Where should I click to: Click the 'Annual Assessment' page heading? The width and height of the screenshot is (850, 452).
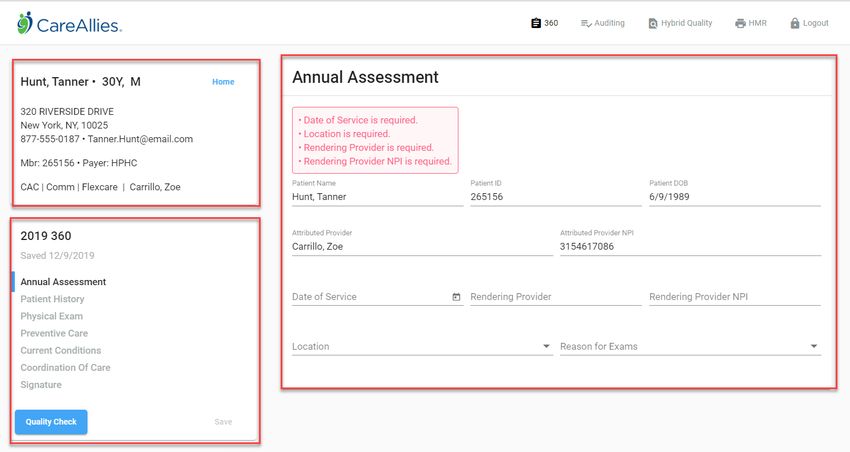[x=365, y=77]
